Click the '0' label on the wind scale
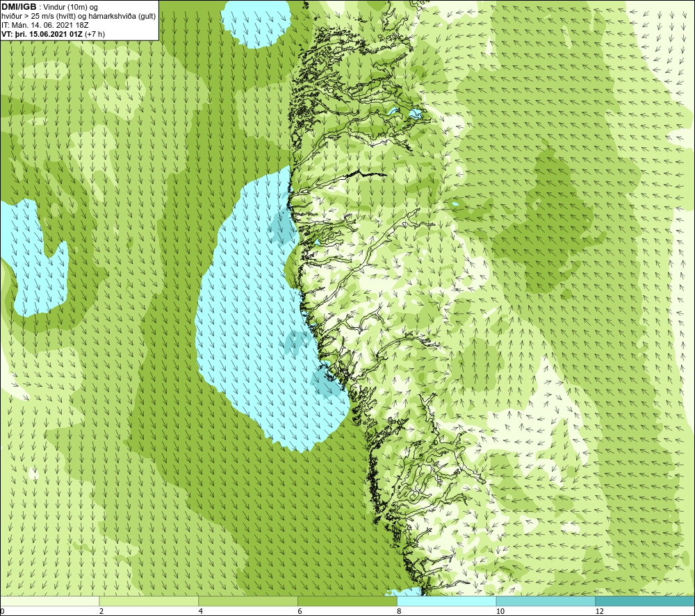The image size is (695, 616). 2,612
